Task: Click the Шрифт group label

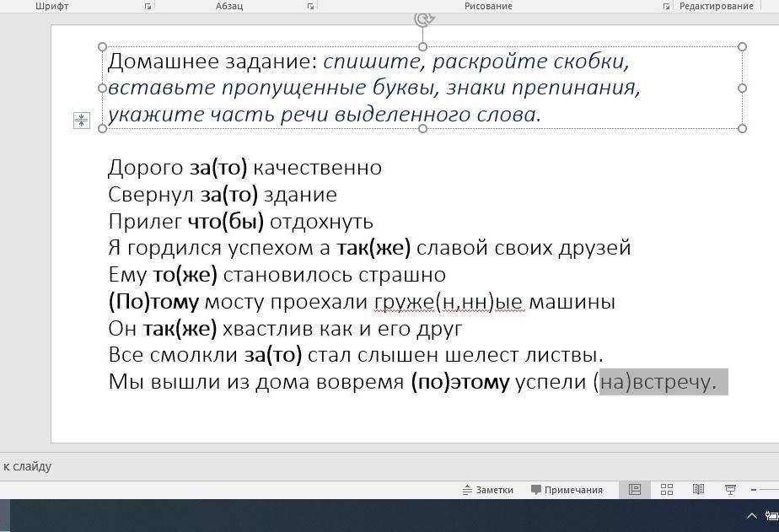Action: pos(52,6)
